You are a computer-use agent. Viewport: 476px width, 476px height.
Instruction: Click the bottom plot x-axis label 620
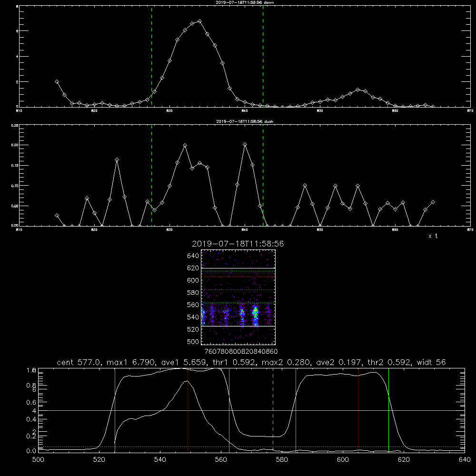404,460
